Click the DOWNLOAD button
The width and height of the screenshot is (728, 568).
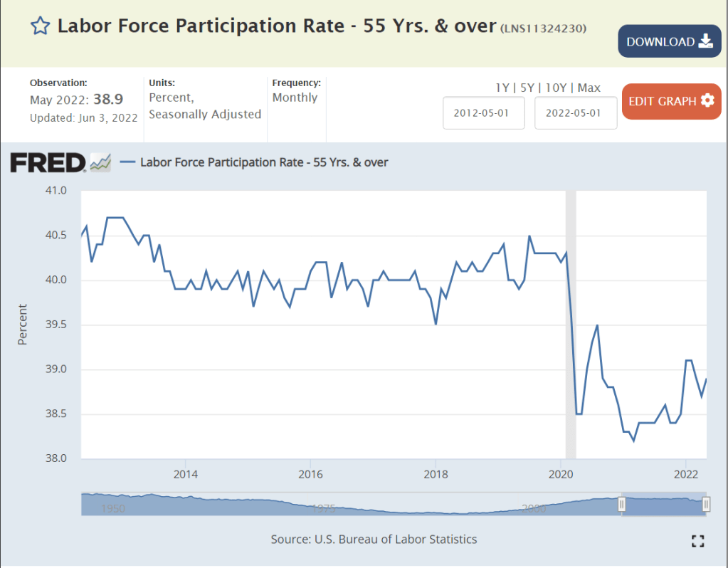pyautogui.click(x=669, y=41)
